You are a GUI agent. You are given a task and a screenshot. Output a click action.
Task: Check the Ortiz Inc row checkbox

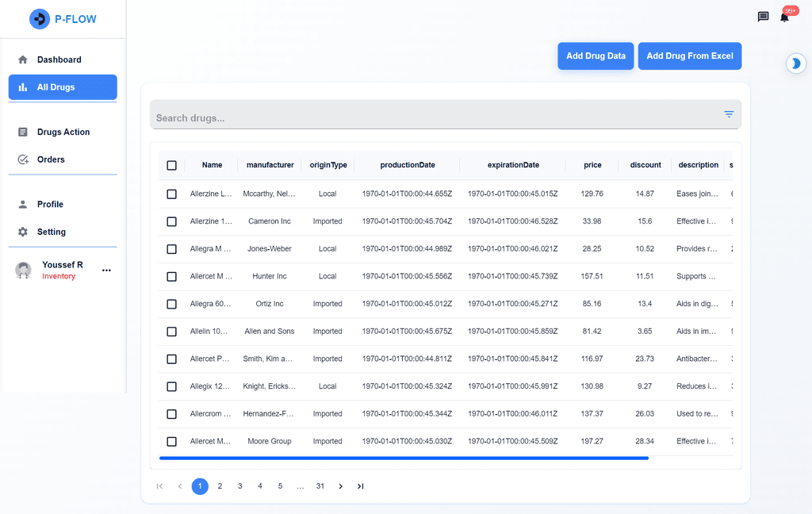171,304
